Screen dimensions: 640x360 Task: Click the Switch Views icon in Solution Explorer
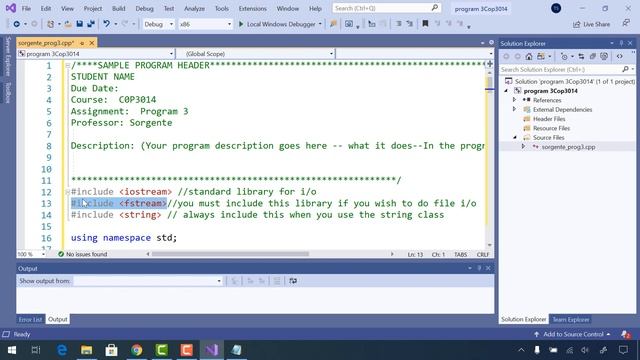(x=541, y=56)
